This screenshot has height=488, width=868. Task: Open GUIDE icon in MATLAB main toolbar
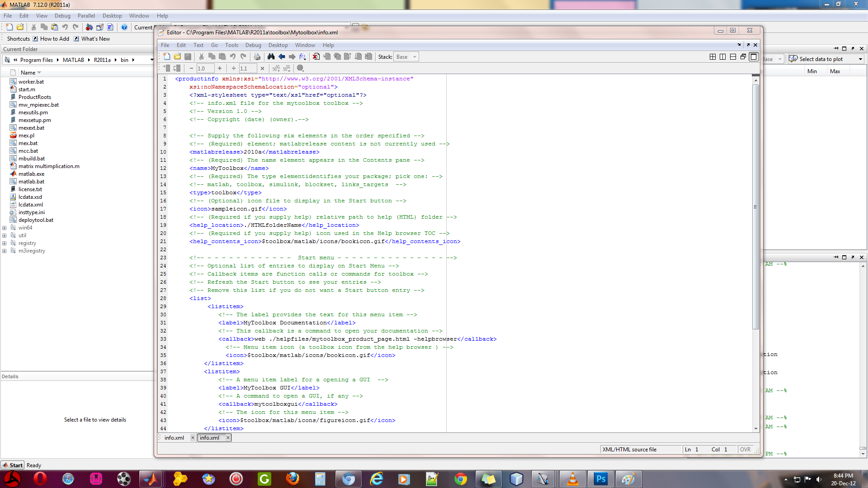99,27
